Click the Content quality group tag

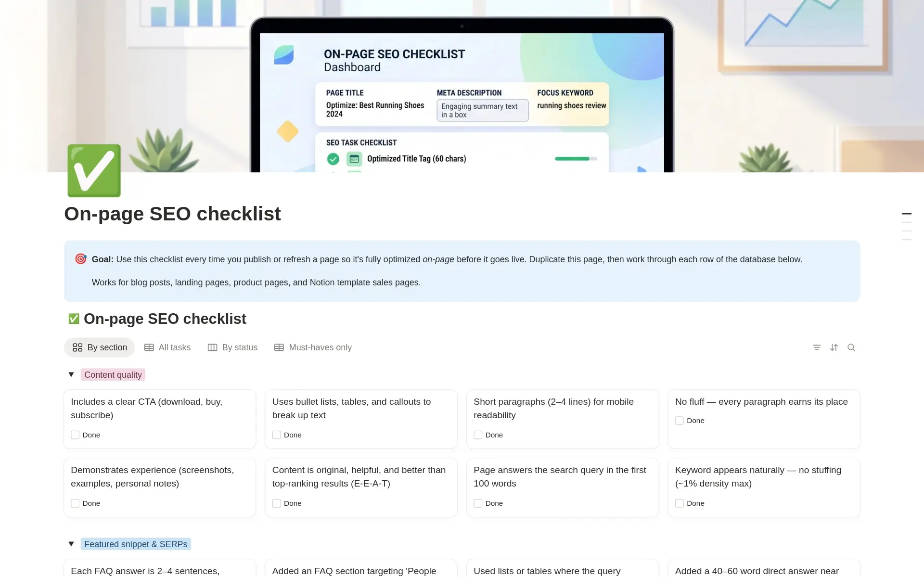point(113,374)
